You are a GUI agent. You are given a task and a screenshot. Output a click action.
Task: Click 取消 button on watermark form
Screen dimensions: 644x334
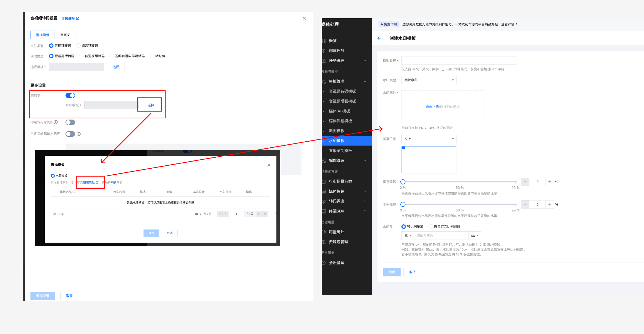pyautogui.click(x=412, y=272)
